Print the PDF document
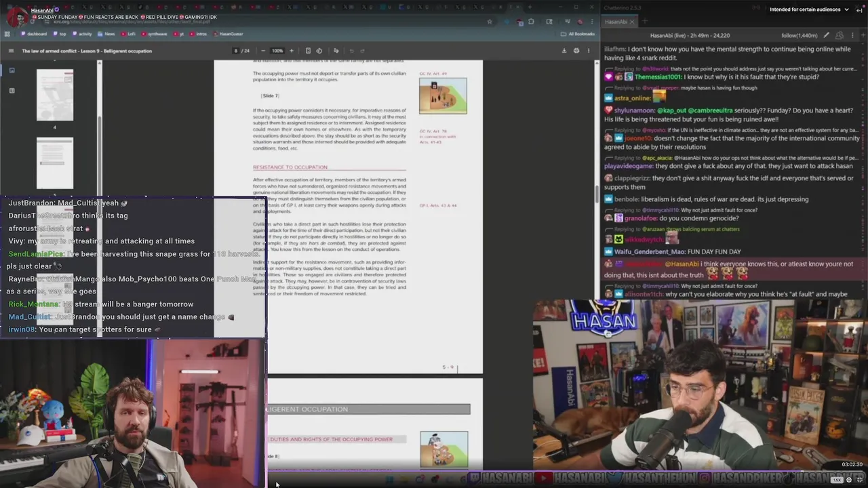868x488 pixels. pyautogui.click(x=576, y=51)
